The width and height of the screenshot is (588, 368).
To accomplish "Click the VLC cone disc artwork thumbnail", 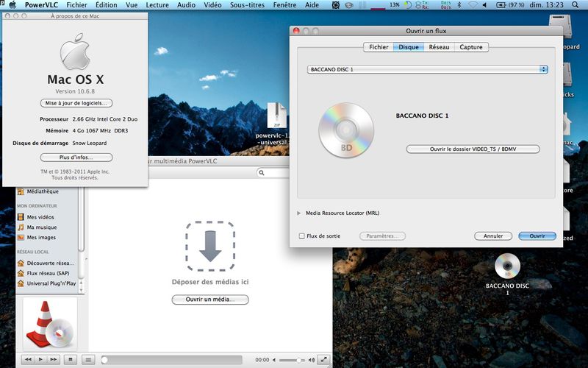I will pyautogui.click(x=50, y=324).
